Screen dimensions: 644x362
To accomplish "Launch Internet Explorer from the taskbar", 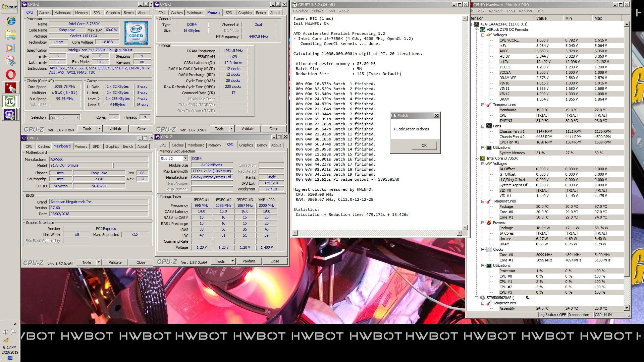I will click(10, 21).
